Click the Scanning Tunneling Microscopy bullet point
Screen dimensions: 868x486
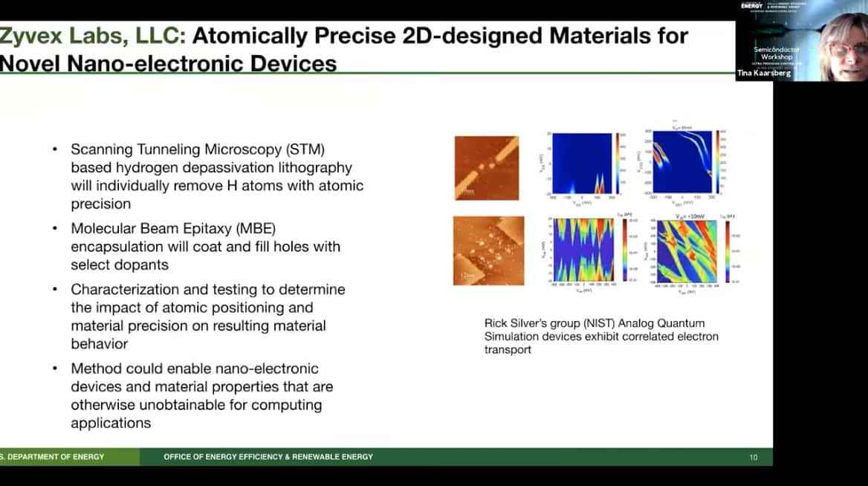click(217, 176)
